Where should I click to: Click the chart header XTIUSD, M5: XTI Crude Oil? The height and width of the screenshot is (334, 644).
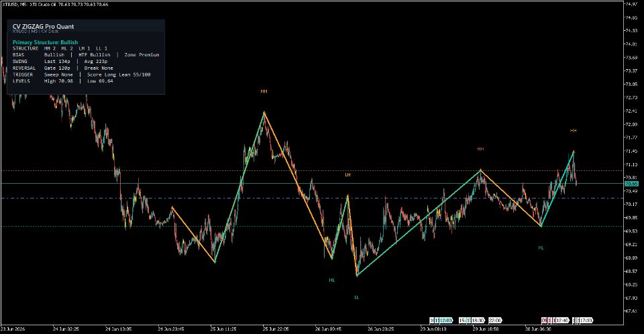coord(28,5)
